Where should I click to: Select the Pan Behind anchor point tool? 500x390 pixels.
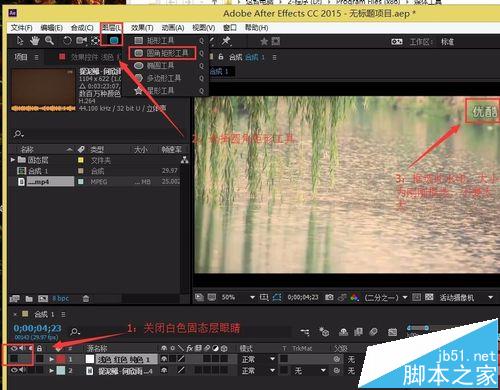95,41
